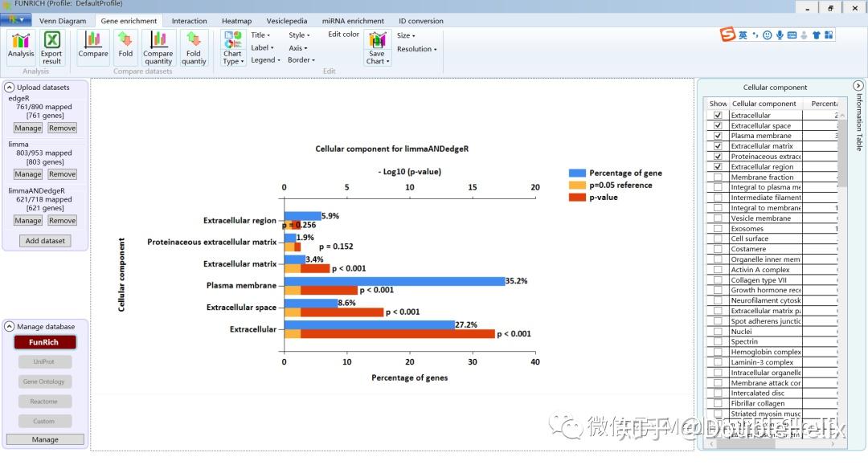Open Sogou soft keyboard icon
This screenshot has width=868, height=465.
pyautogui.click(x=792, y=35)
